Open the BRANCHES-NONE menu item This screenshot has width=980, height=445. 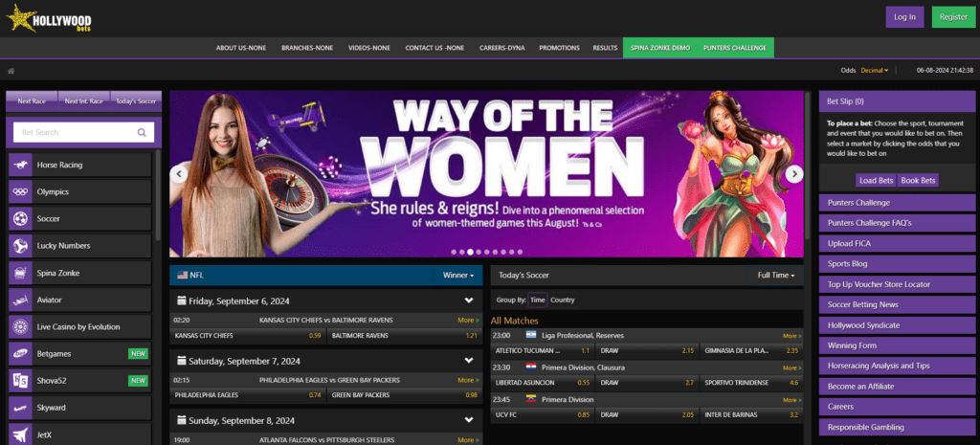307,48
